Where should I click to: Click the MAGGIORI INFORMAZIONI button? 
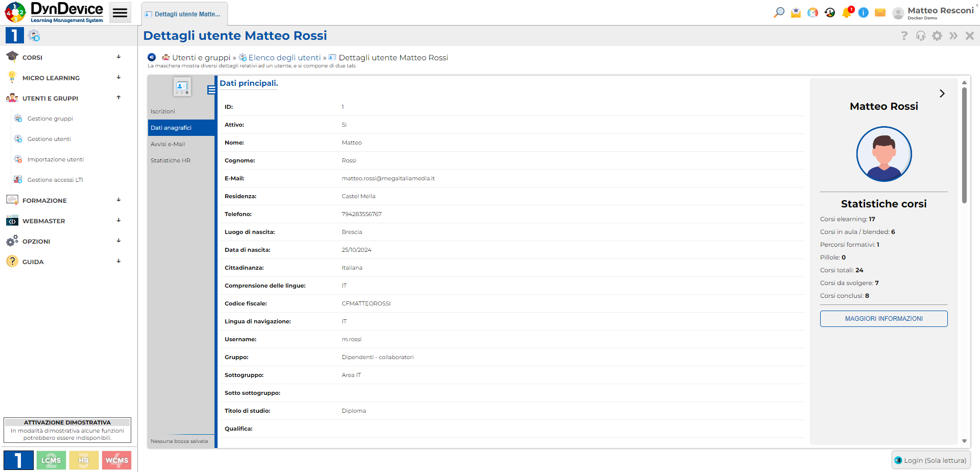(883, 318)
